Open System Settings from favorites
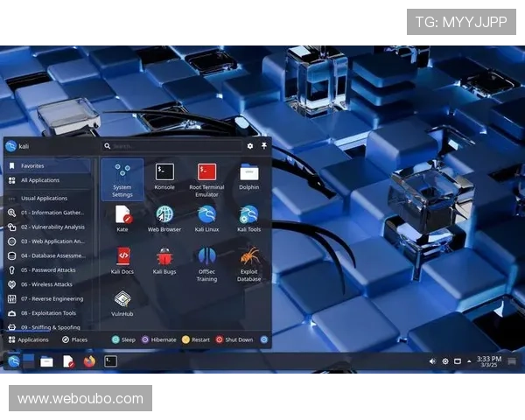 point(122,178)
